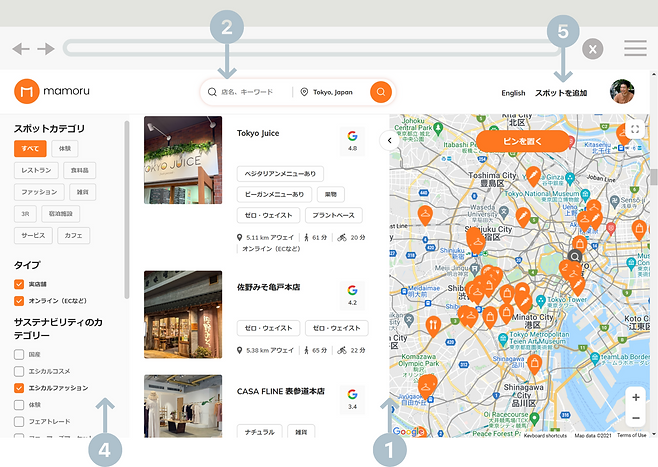658x467 pixels.
Task: Select the サービス category filter
Action: [33, 235]
